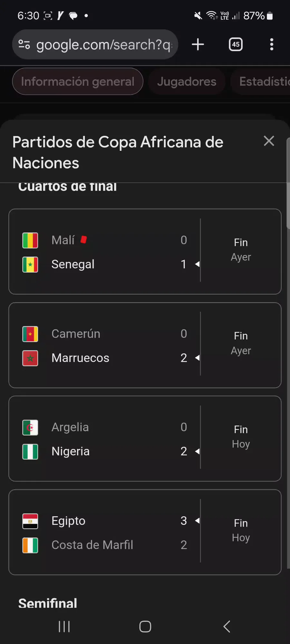The image size is (290, 644).
Task: Tap the Malí flag icon
Action: coord(30,241)
